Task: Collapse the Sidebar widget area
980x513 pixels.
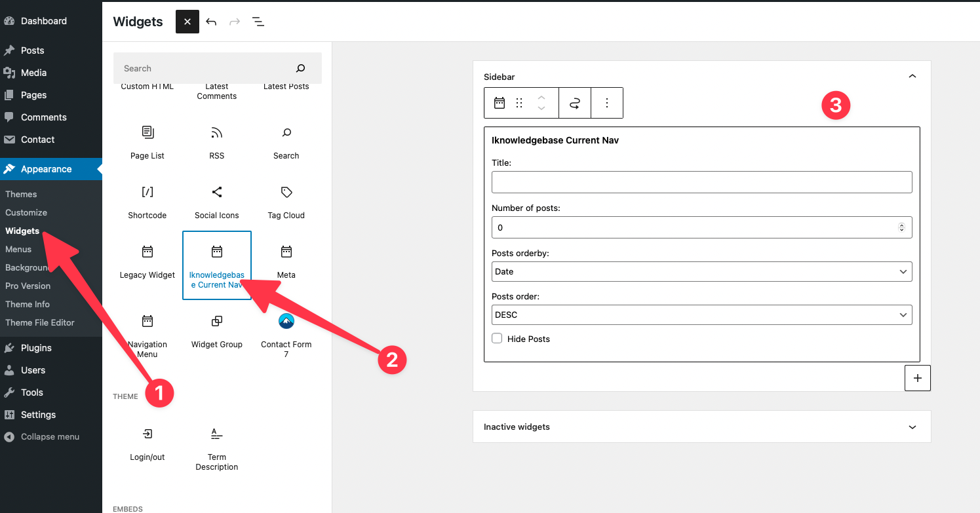Action: (x=912, y=77)
